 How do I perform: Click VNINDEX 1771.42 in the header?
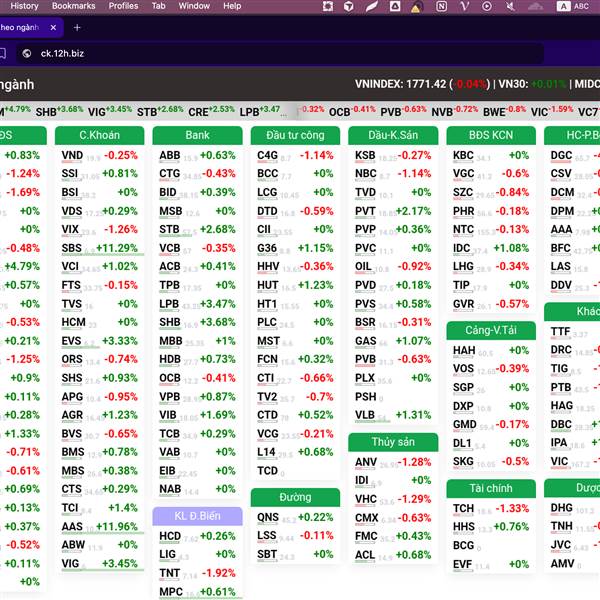point(400,84)
